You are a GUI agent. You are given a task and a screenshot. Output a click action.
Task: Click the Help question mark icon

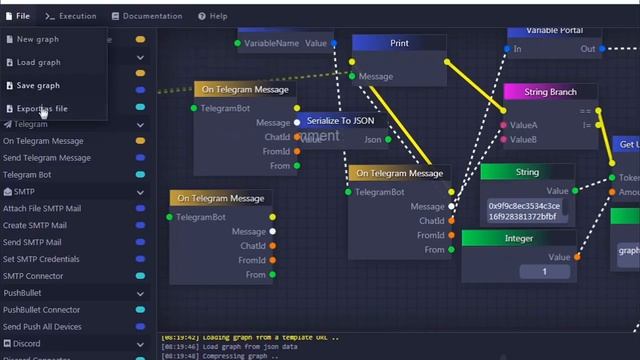click(202, 16)
